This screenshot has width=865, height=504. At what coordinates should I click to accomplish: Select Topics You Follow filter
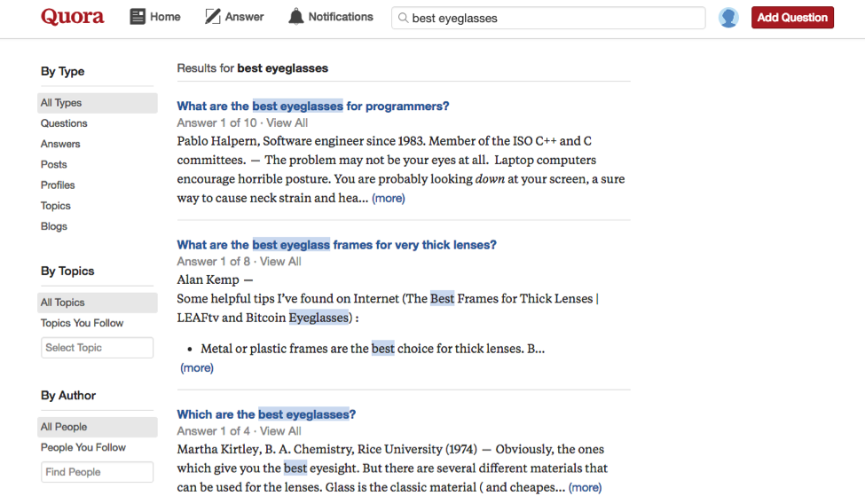point(82,323)
